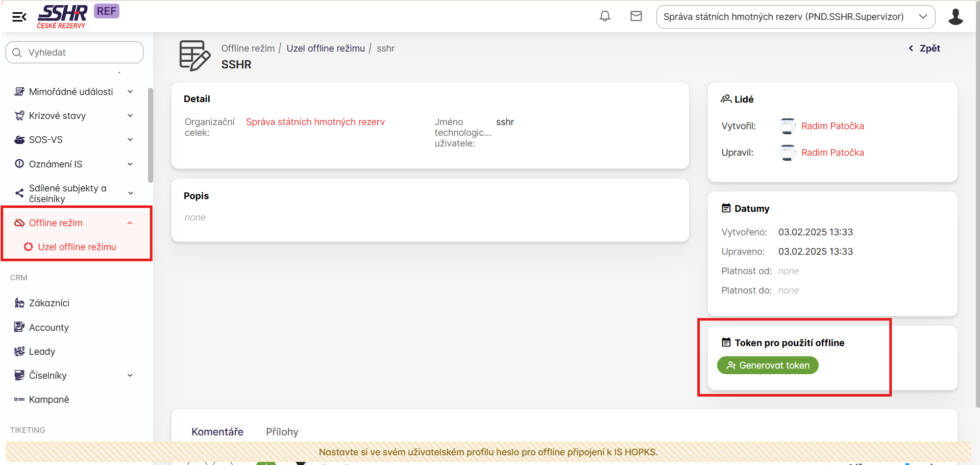Image resolution: width=980 pixels, height=465 pixels.
Task: Click Radim Patočka avatar beside Vytvořil
Action: [x=788, y=126]
